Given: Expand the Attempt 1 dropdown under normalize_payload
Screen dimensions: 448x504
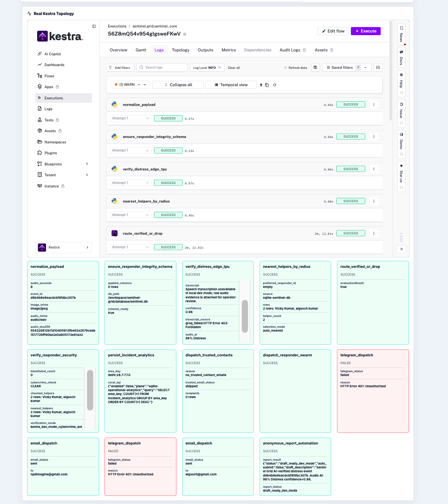Looking at the screenshot, I should pyautogui.click(x=131, y=118).
